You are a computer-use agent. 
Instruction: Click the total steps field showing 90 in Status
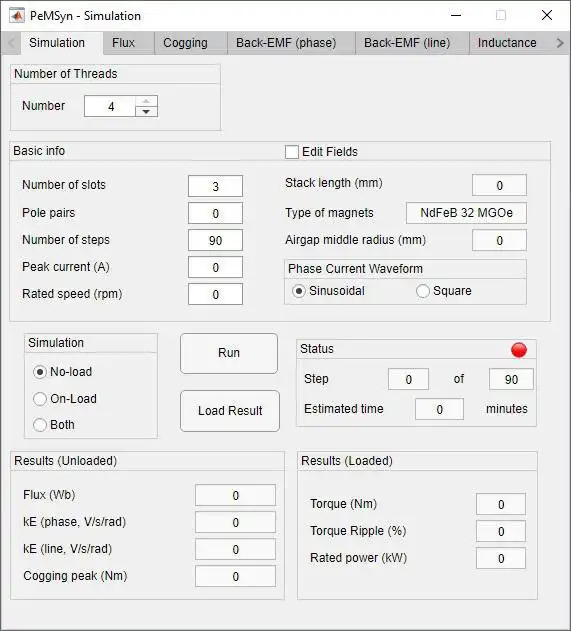(x=511, y=379)
